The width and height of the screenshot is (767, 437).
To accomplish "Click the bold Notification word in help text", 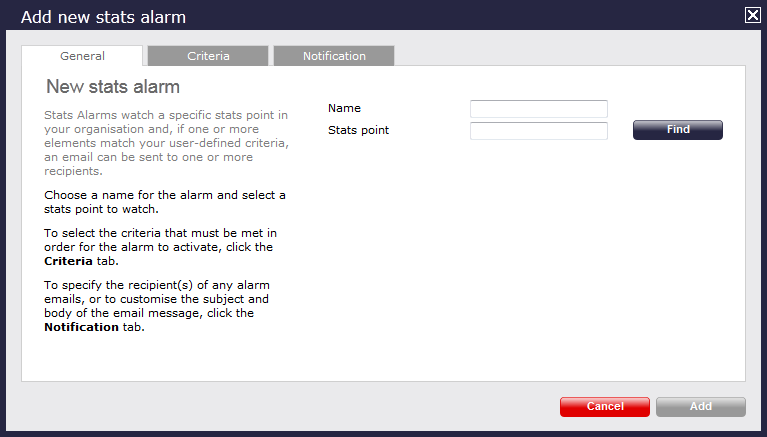I will click(81, 327).
